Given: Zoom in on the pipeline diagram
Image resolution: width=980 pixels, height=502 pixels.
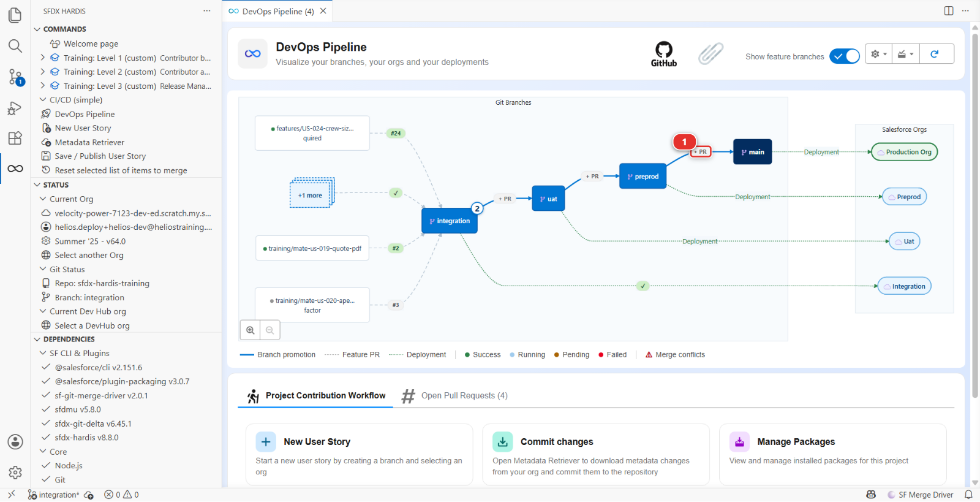Looking at the screenshot, I should click(251, 330).
